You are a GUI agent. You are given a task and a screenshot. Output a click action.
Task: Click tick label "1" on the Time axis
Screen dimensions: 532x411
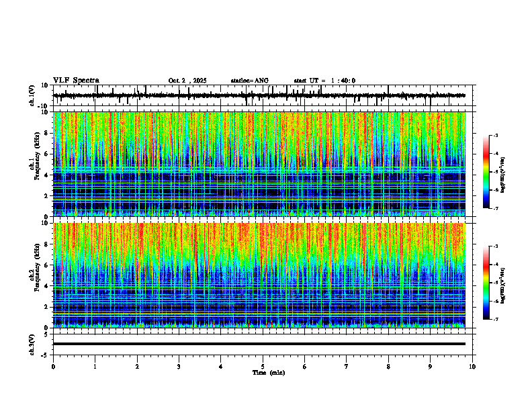click(95, 367)
